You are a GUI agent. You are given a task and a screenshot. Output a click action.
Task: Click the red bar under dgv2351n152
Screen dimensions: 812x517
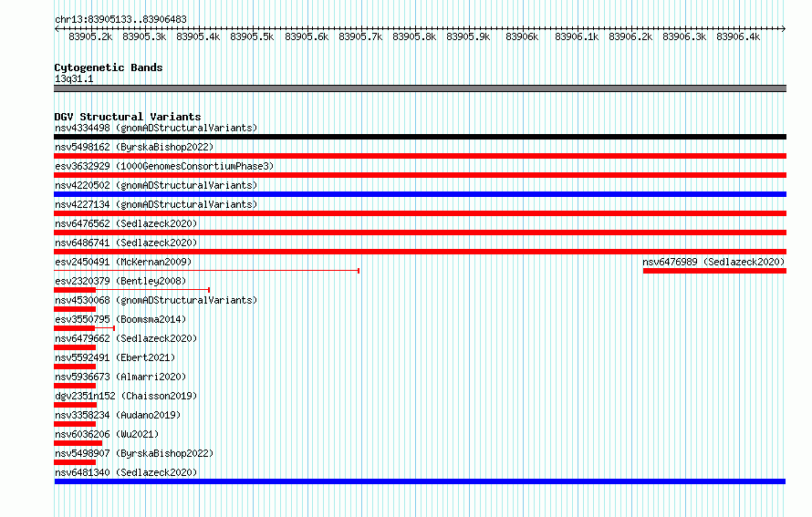click(75, 405)
